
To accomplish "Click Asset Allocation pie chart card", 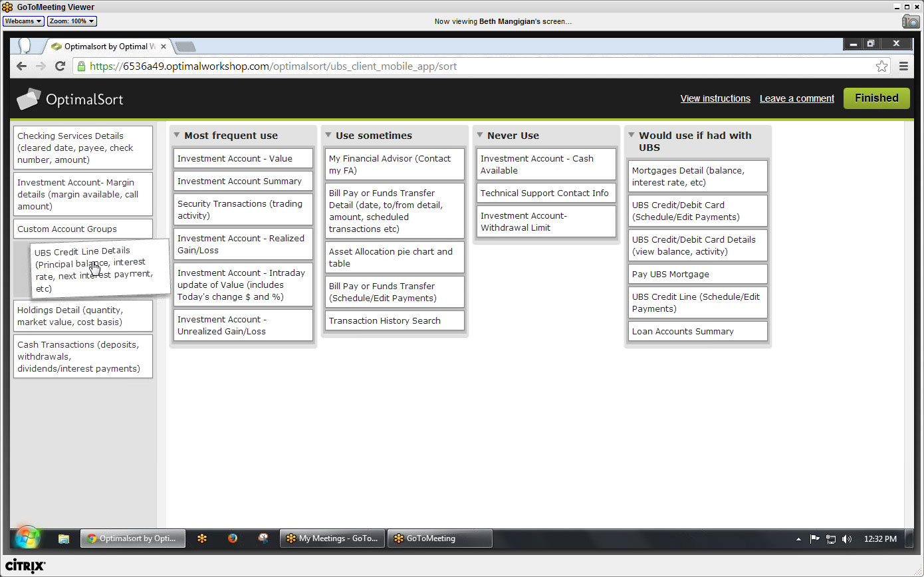I will pyautogui.click(x=395, y=257).
